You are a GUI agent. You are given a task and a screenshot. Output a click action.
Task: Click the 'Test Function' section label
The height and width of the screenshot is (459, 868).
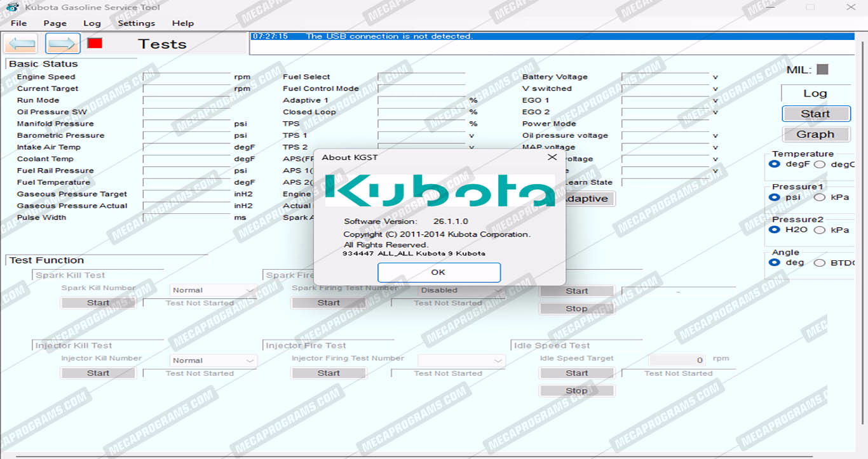coord(46,260)
